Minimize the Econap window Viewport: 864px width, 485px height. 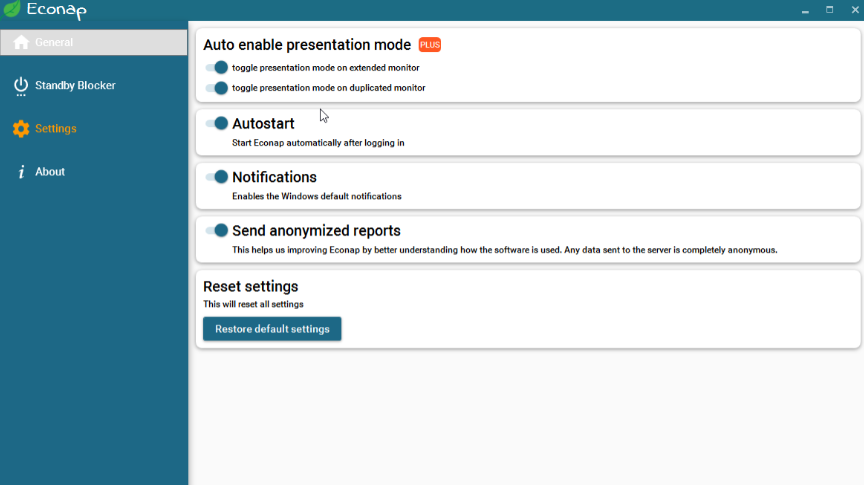pos(805,10)
